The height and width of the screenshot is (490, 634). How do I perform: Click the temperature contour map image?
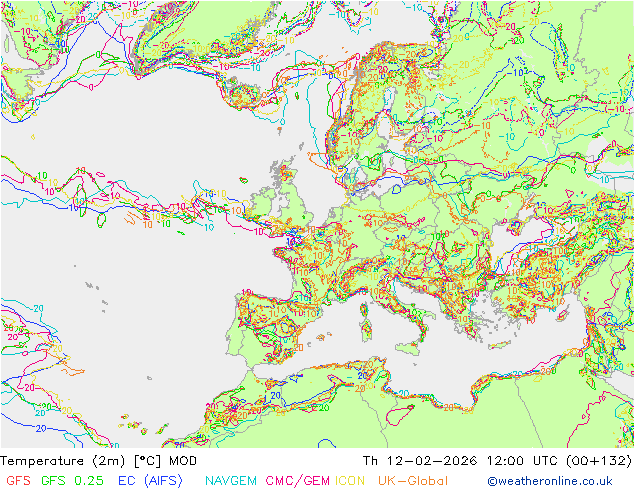[317, 224]
